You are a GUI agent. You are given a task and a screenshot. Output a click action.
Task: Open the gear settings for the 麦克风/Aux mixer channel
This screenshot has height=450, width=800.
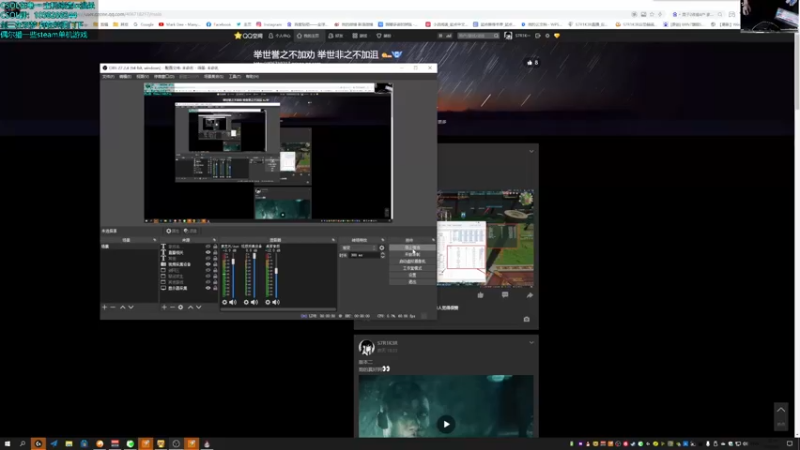[224, 302]
